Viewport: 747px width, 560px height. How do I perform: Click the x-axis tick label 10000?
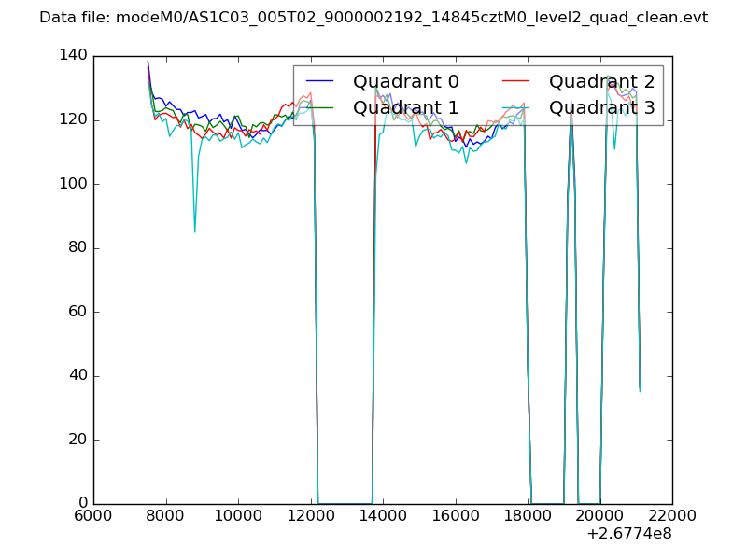[238, 516]
